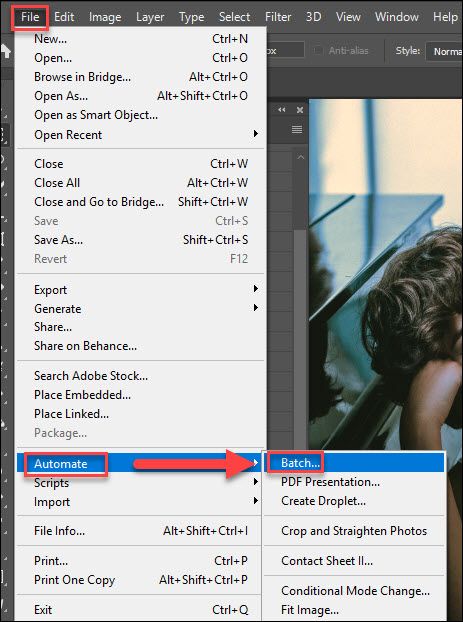Screen dimensions: 463x622
Task: Expand the Scripts submenu
Action: 140,483
